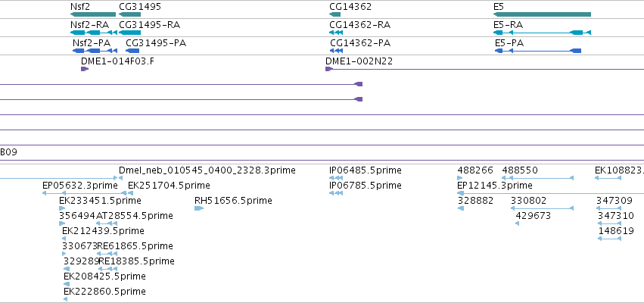644x303 pixels.
Task: Click the CG31495 gene feature
Action: coord(130,14)
